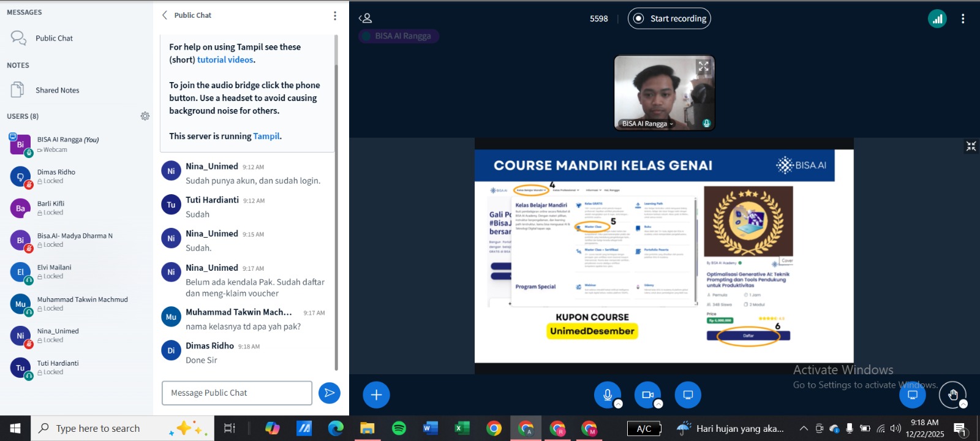Open Excel from the taskbar
Image resolution: width=980 pixels, height=441 pixels.
coord(462,428)
